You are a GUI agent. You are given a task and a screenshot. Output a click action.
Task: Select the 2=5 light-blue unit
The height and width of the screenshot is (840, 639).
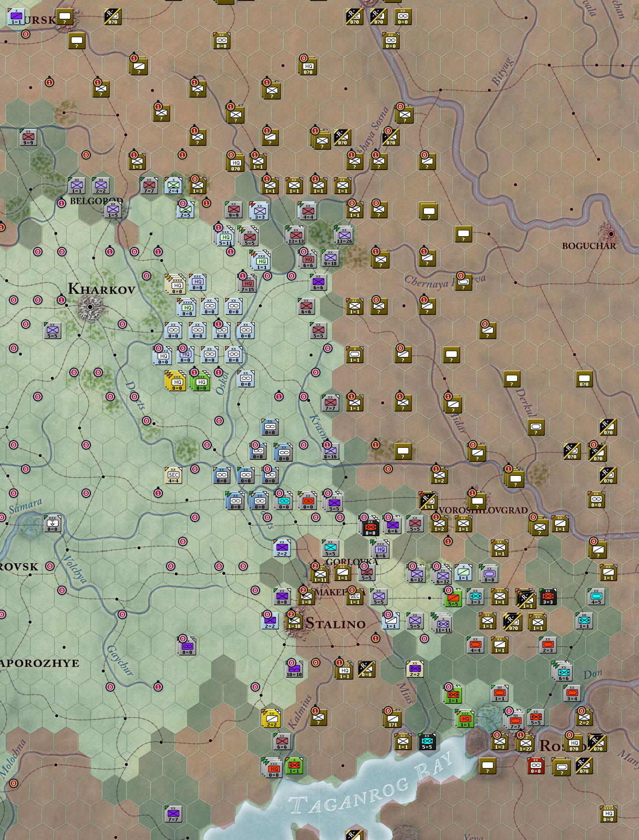[x=186, y=210]
